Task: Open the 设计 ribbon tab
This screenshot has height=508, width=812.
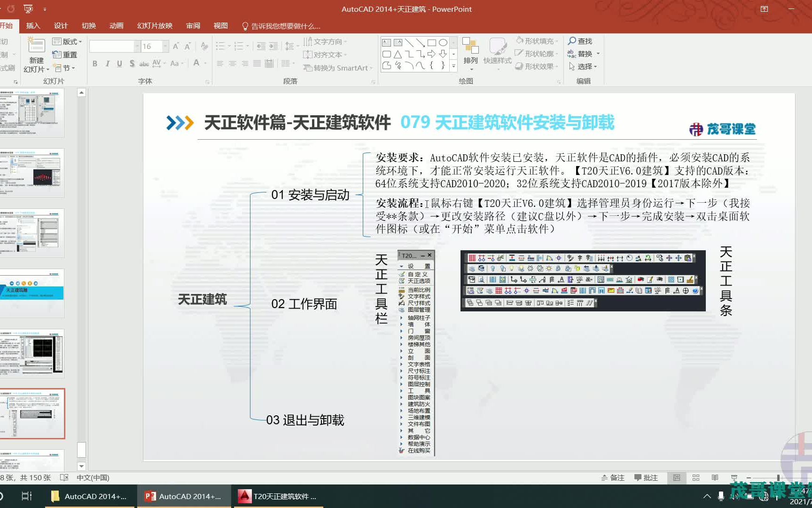Action: coord(61,26)
